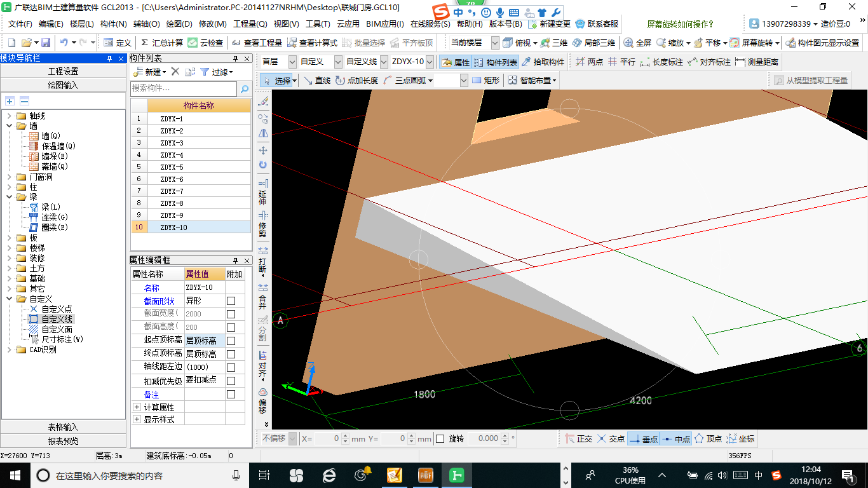This screenshot has width=868, height=488.
Task: Open the 构件(N) menu
Action: (114, 24)
